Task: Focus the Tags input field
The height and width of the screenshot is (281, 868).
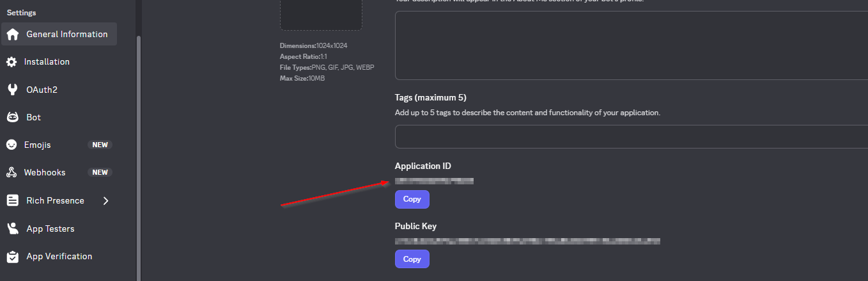Action: (x=631, y=137)
